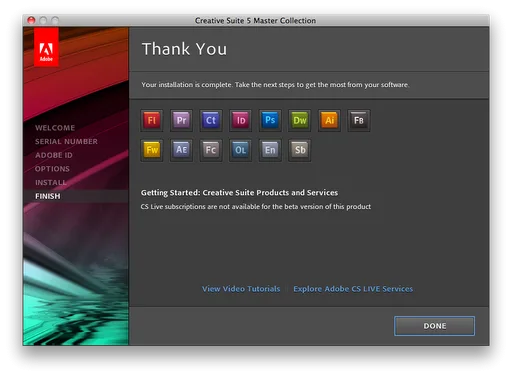Open After Effects Ae icon
Screen dimensions: 512x377
click(x=181, y=150)
